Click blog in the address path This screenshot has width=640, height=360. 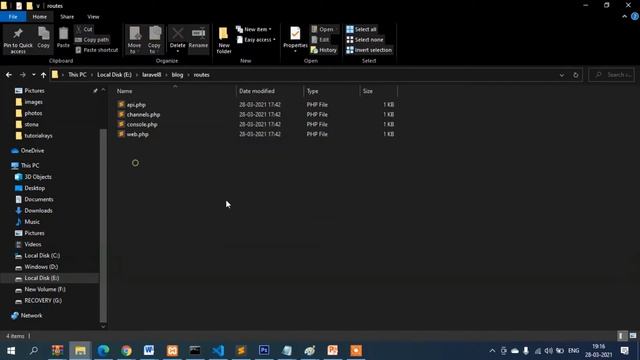click(x=177, y=75)
